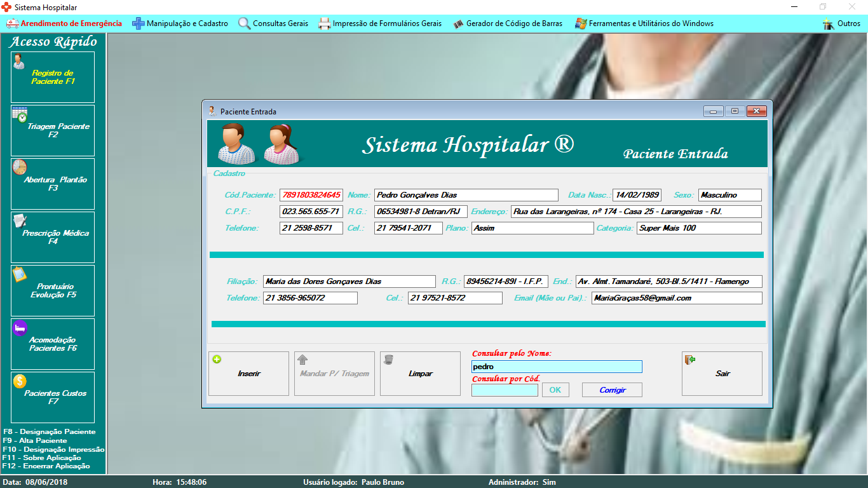The width and height of the screenshot is (868, 488).
Task: Click the Abertura Plantão clock icon
Action: [x=20, y=167]
